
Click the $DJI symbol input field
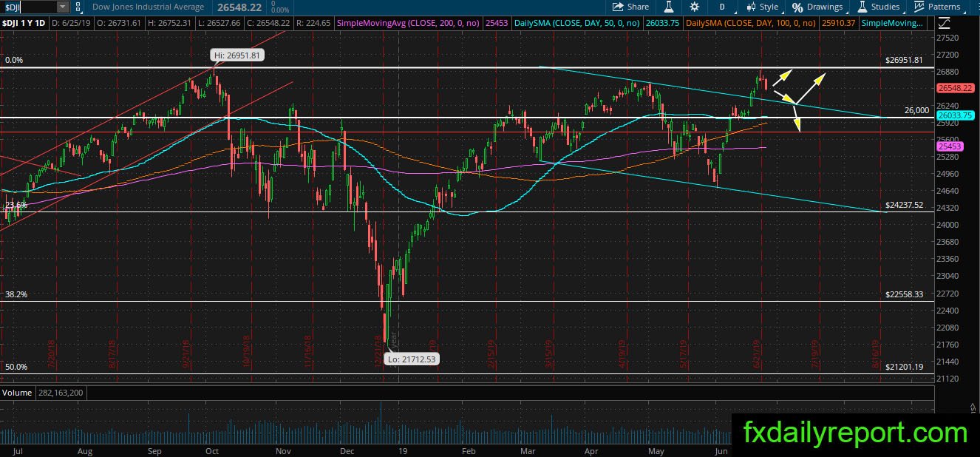tap(27, 7)
